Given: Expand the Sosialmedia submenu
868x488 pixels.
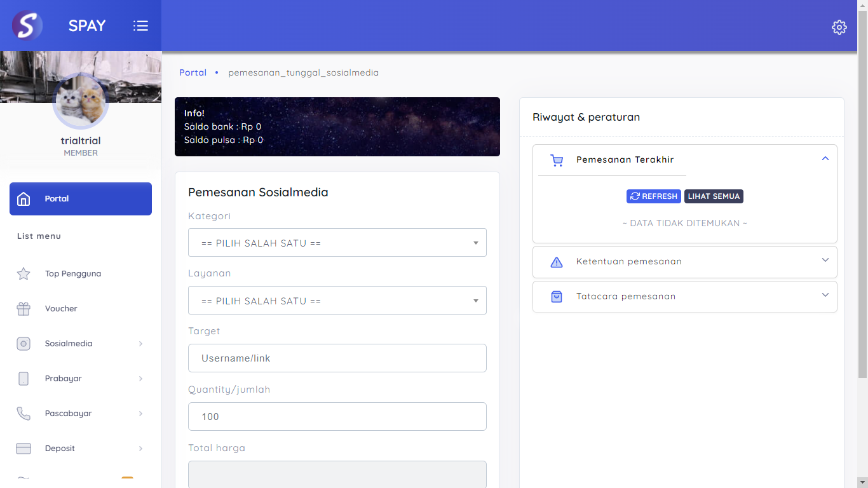Looking at the screenshot, I should pos(80,344).
